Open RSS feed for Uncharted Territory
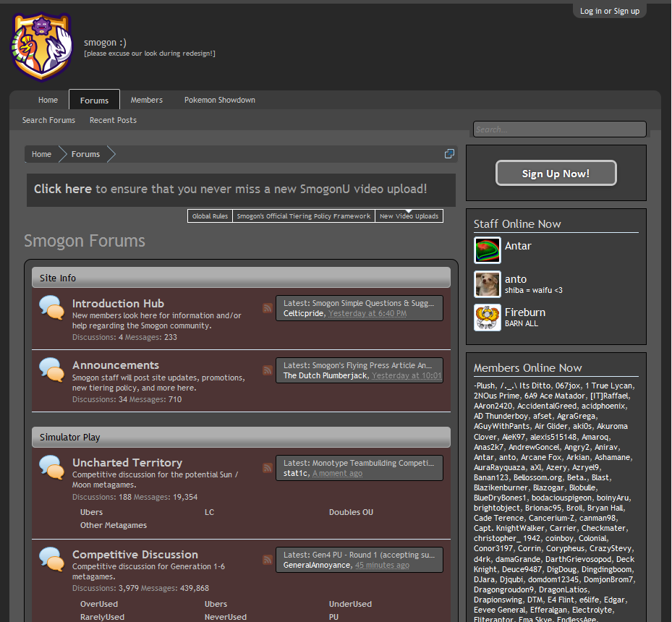The height and width of the screenshot is (622, 672). pyautogui.click(x=268, y=468)
